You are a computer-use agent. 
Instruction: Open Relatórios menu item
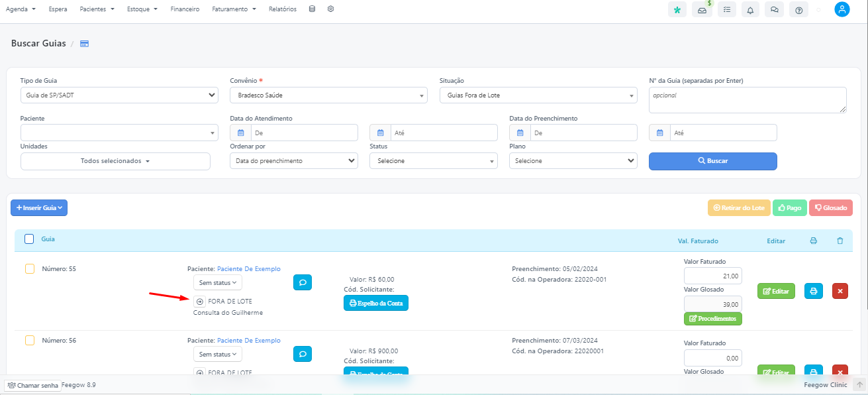click(283, 9)
